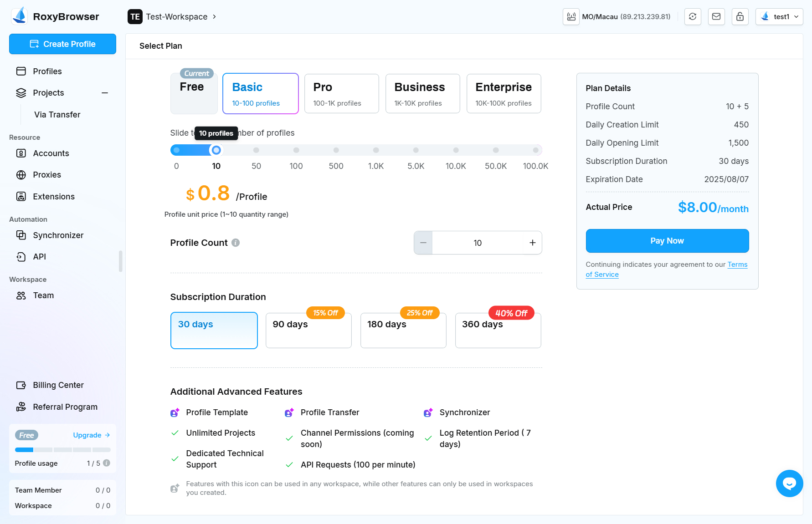Click the Pay Now button
812x524 pixels.
pos(667,241)
